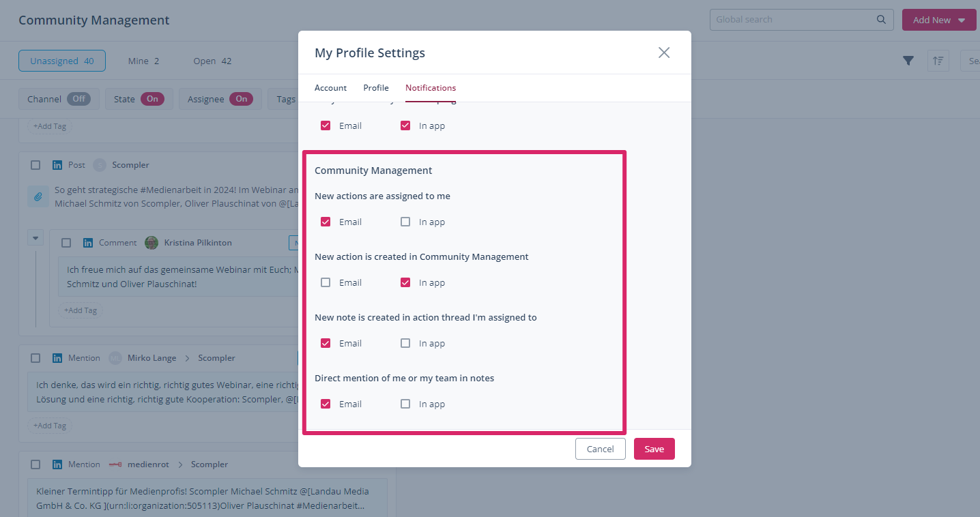Click the filter funnel icon
Viewport: 980px width, 517px height.
tap(908, 61)
